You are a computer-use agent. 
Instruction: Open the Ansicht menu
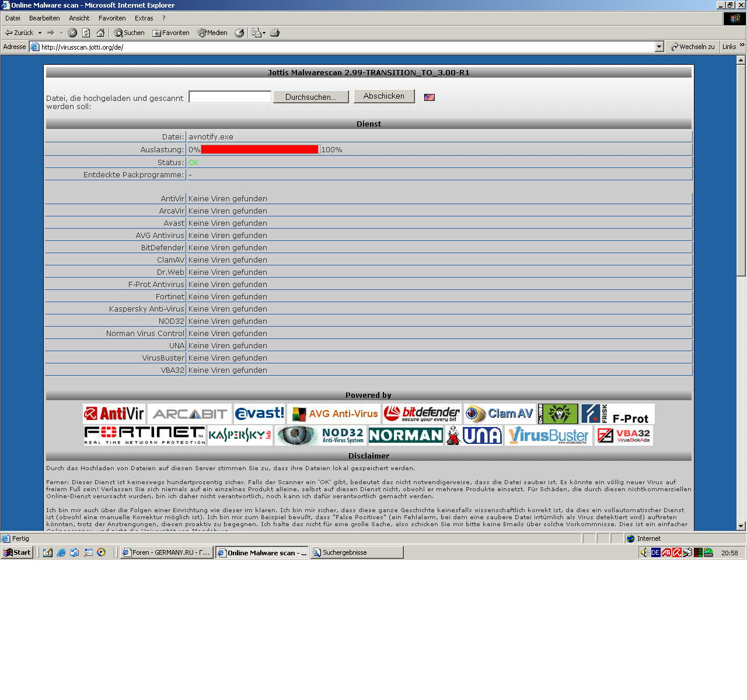tap(79, 18)
